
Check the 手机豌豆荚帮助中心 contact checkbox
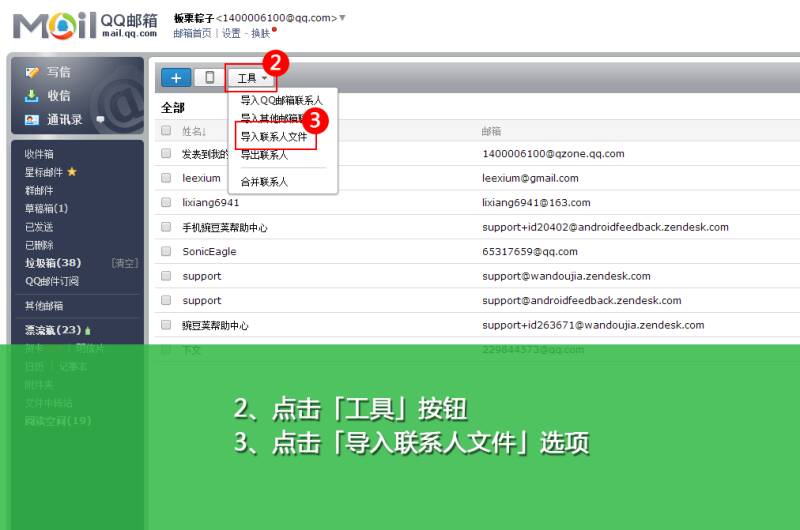pos(166,226)
